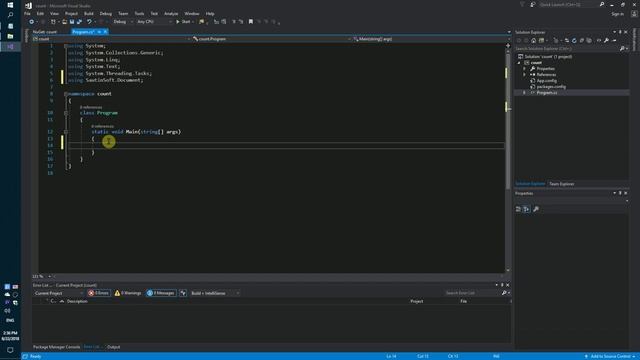Click the Start debugging button
The image size is (640, 360).
tap(183, 22)
